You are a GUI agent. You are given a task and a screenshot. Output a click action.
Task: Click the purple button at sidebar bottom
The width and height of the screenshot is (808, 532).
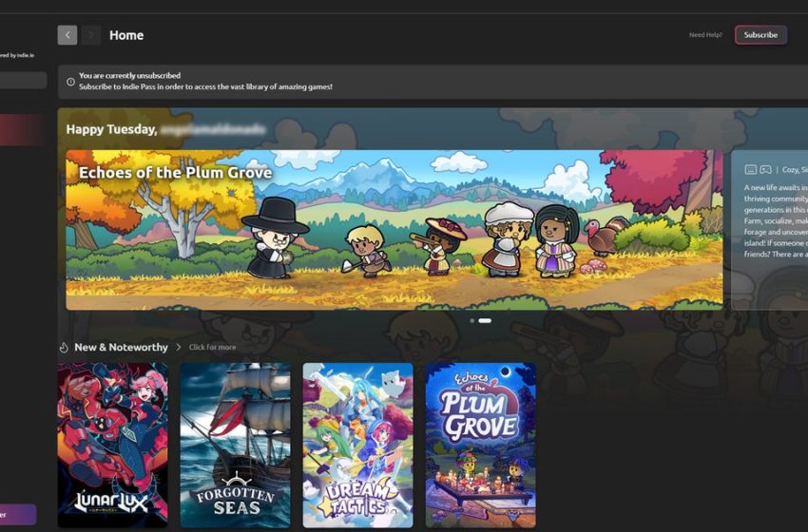coord(18,515)
